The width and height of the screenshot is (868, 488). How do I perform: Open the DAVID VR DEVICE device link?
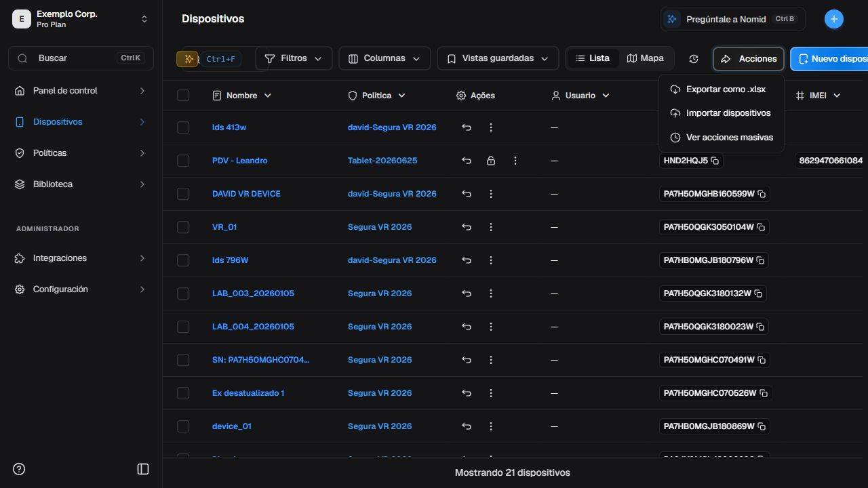[246, 194]
